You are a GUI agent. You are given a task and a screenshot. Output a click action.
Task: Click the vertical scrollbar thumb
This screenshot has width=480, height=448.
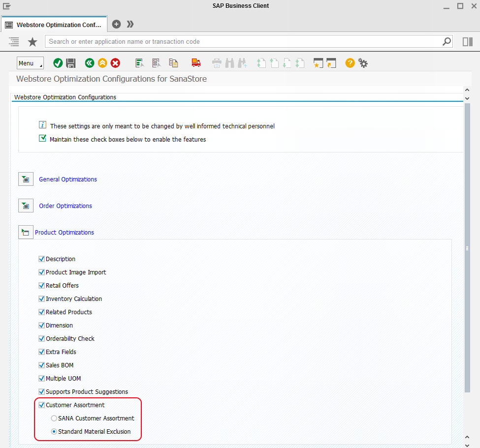[467, 248]
